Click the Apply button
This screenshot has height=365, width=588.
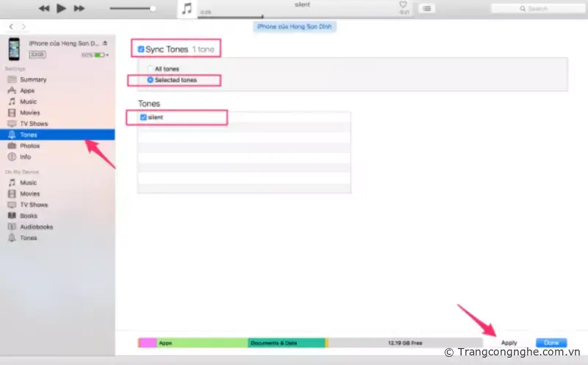point(509,343)
